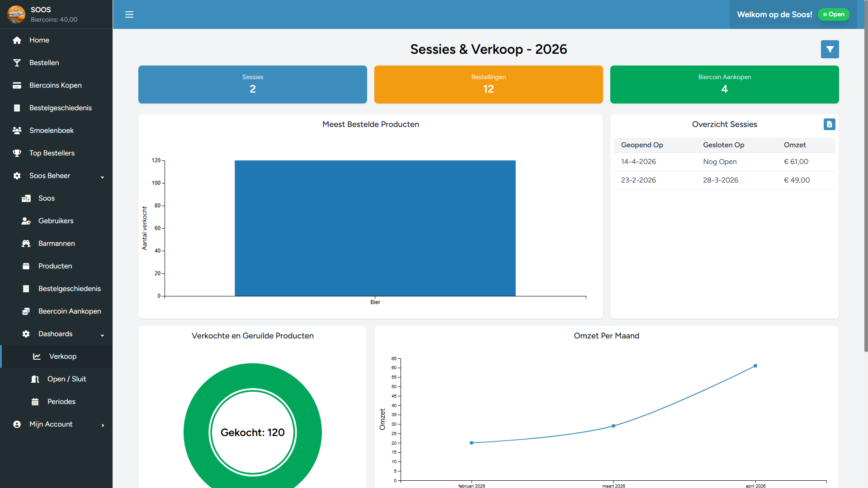This screenshot has height=488, width=868.
Task: Open the filter funnel button
Action: coord(830,49)
